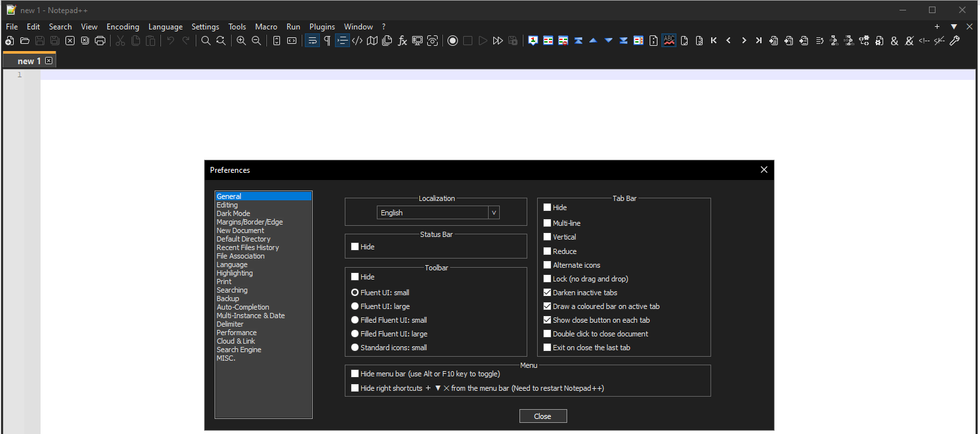Start macro recording from the toolbar
Image resolution: width=980 pixels, height=434 pixels.
[x=453, y=40]
